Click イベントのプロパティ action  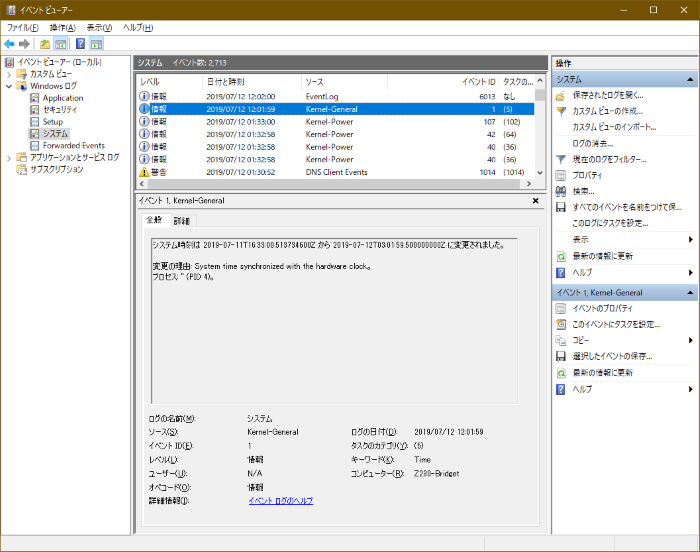(x=602, y=309)
